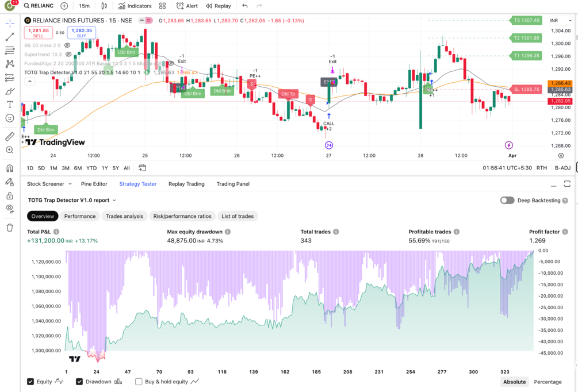Screen dimensions: 578x392
Task: Lock all drawing tools
Action: point(10,195)
